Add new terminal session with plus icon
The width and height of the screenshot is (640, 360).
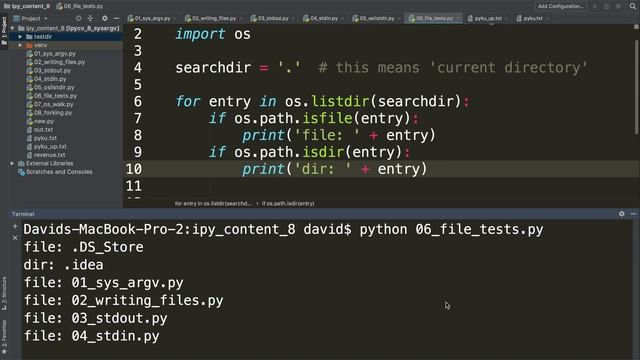[15, 226]
